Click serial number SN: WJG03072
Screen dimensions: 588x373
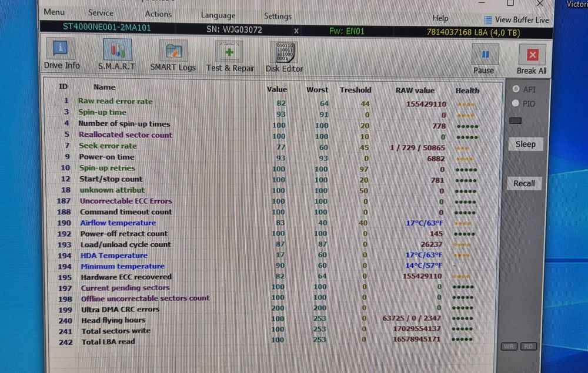[234, 29]
